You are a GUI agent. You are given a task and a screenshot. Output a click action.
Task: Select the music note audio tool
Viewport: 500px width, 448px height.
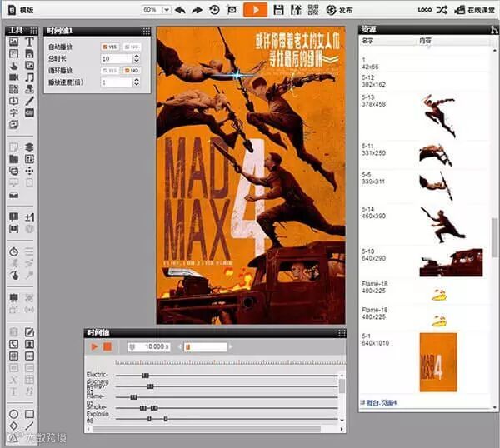(29, 77)
